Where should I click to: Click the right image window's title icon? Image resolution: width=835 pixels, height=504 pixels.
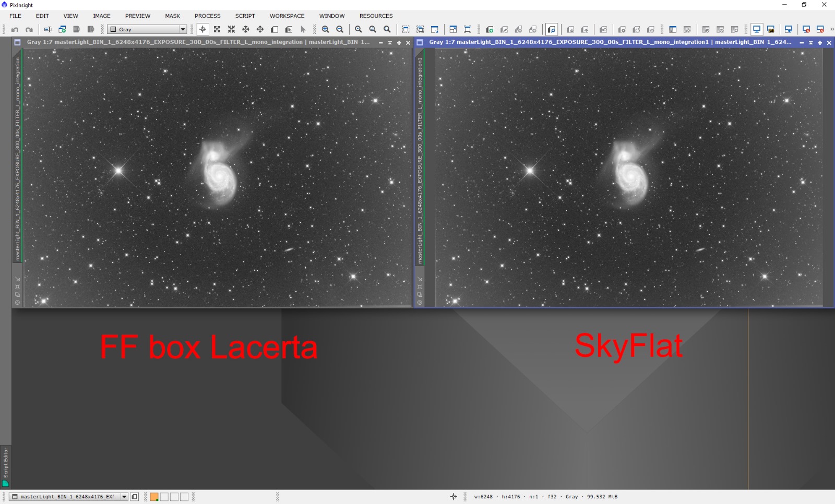coord(420,42)
